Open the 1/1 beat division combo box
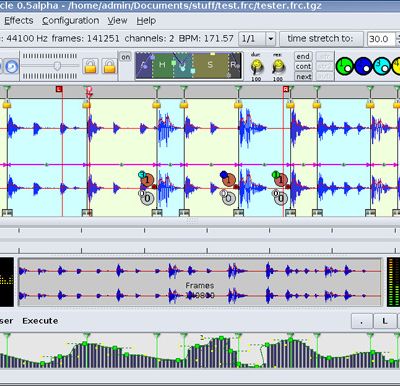The height and width of the screenshot is (386, 400). click(x=257, y=39)
